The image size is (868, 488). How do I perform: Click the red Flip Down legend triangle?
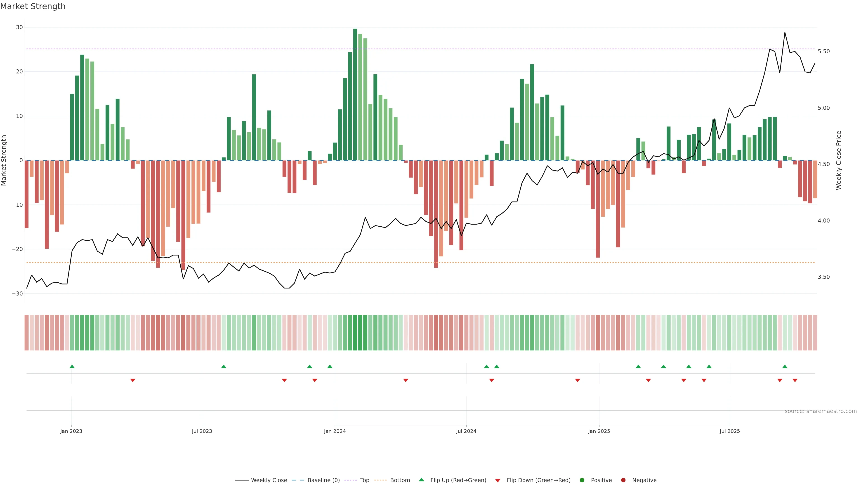498,481
